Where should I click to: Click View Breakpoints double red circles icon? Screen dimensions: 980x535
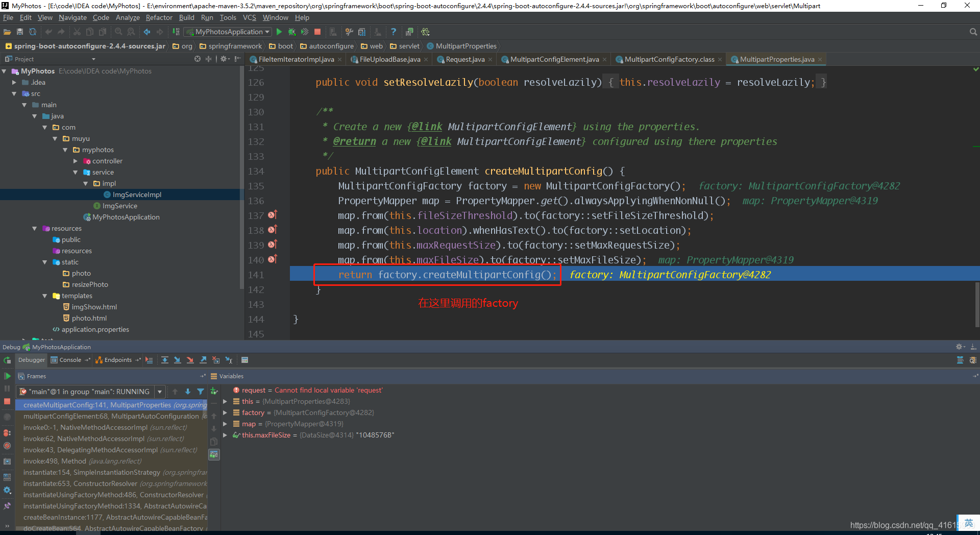[7, 433]
